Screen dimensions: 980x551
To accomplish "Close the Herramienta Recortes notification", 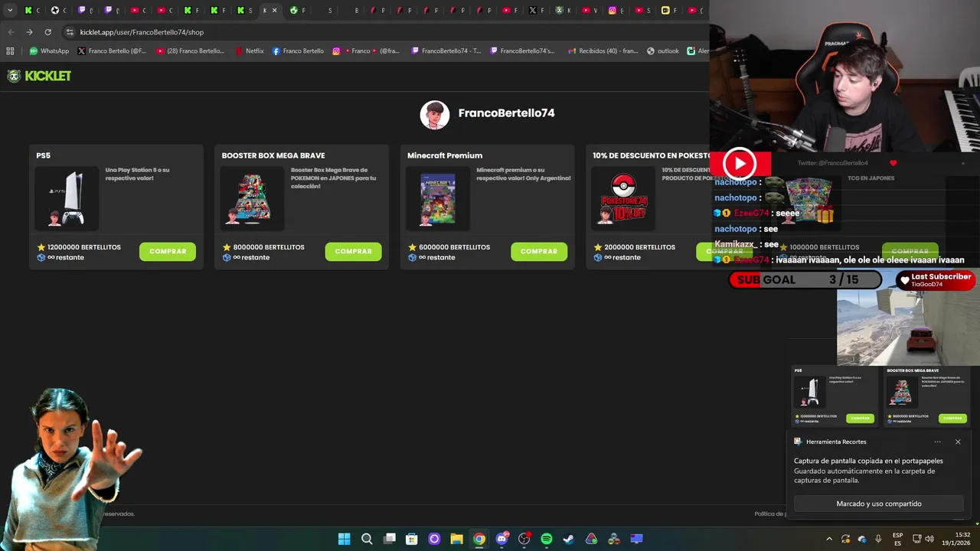I will 958,442.
